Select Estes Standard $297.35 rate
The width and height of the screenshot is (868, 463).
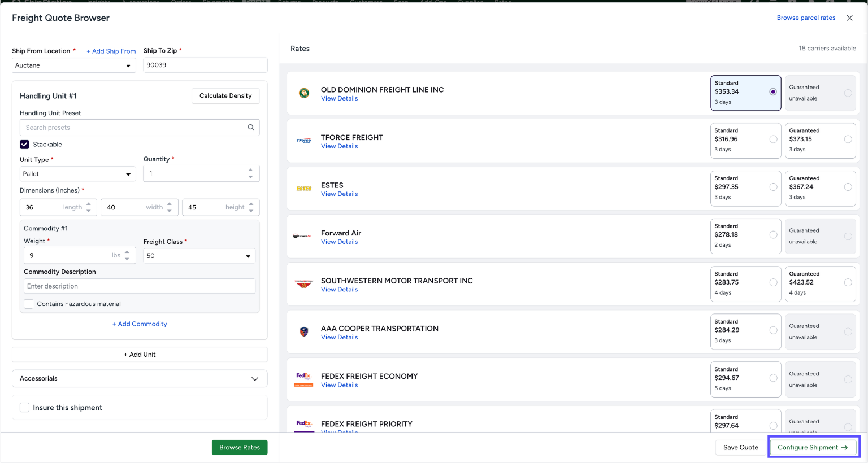pos(746,189)
